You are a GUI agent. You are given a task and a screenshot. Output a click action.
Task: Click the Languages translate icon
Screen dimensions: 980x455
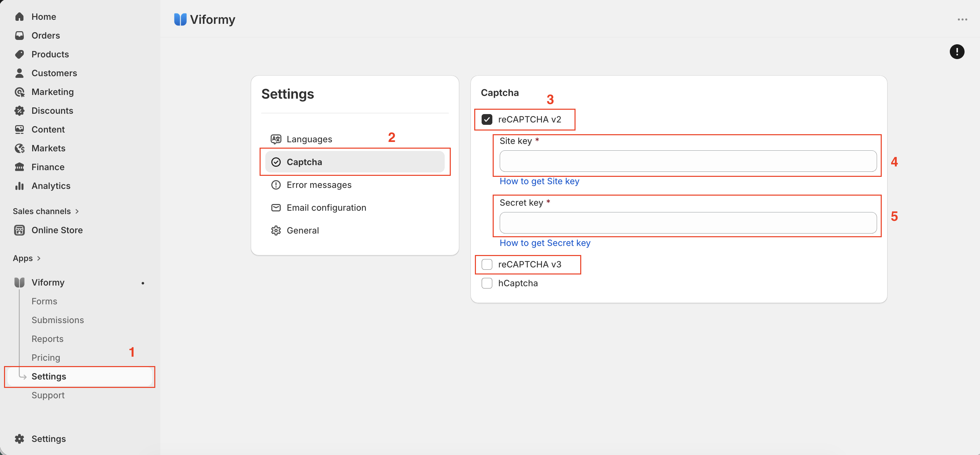(276, 139)
